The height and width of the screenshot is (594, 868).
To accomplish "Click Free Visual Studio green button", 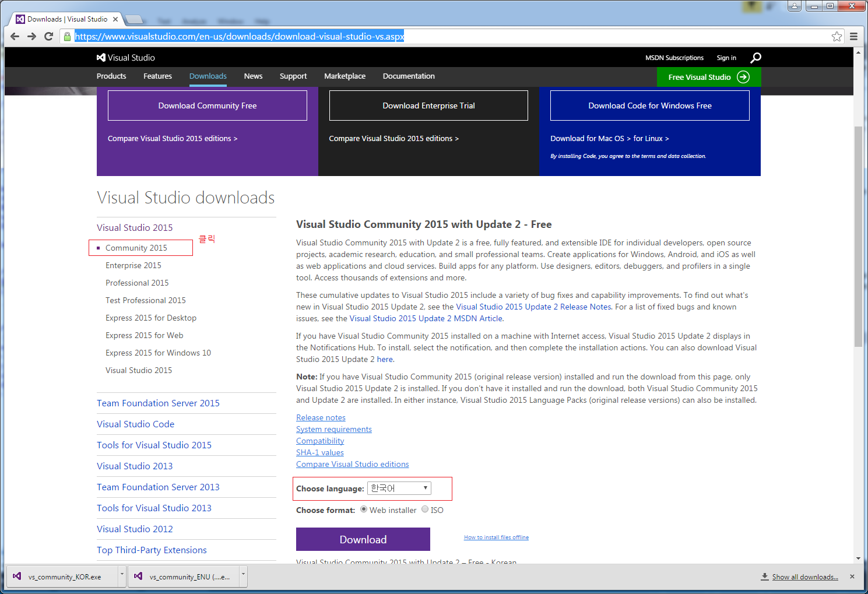I will click(709, 77).
